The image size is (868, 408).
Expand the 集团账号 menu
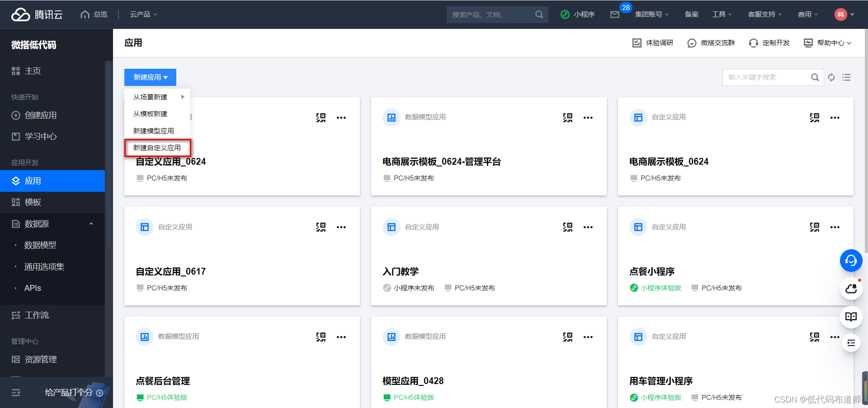pos(651,14)
